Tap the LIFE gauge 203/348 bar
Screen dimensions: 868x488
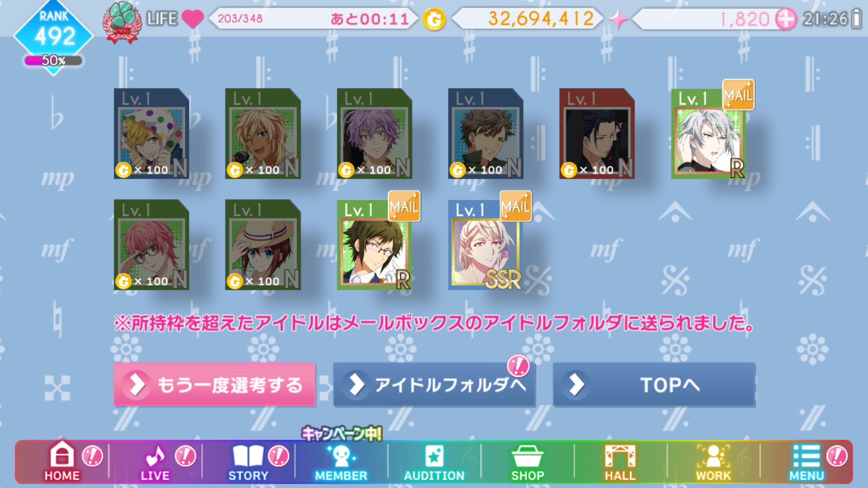pos(314,19)
